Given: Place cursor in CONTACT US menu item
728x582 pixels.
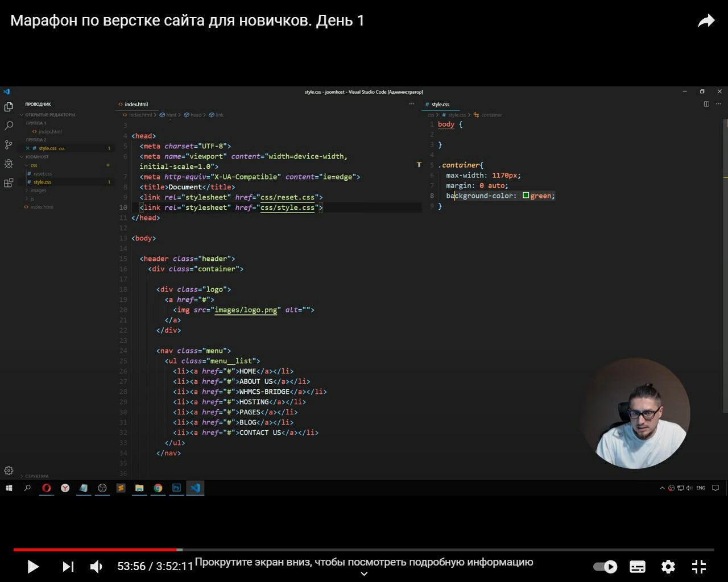Looking at the screenshot, I should [260, 433].
